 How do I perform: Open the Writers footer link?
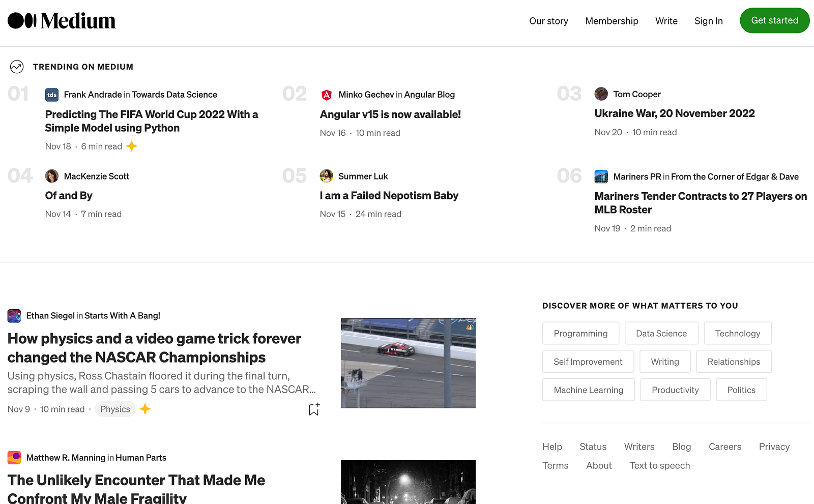[639, 447]
